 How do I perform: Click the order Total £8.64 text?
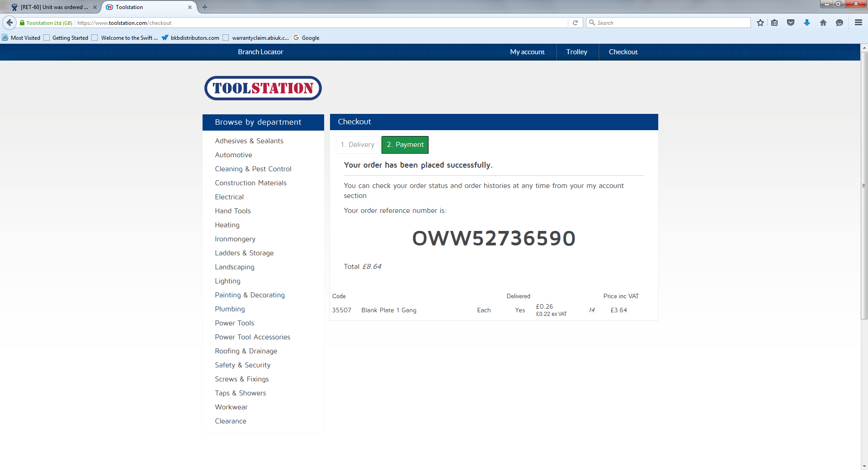pyautogui.click(x=363, y=267)
